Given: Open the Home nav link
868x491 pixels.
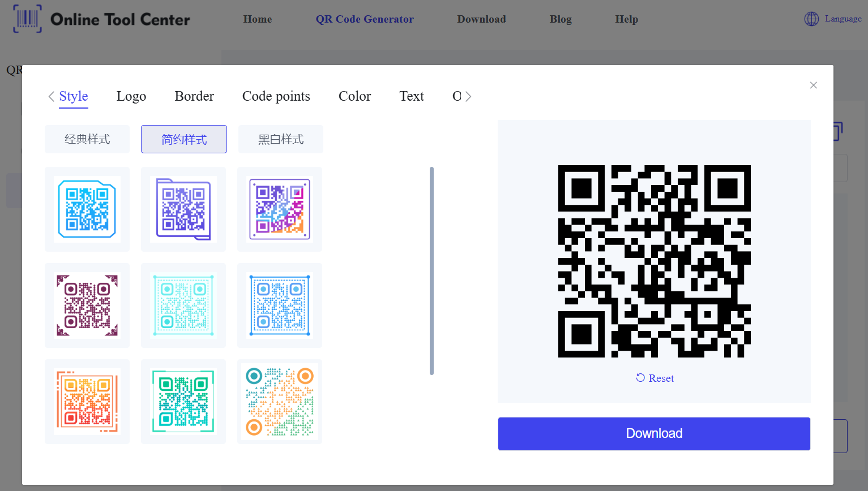Looking at the screenshot, I should point(258,19).
